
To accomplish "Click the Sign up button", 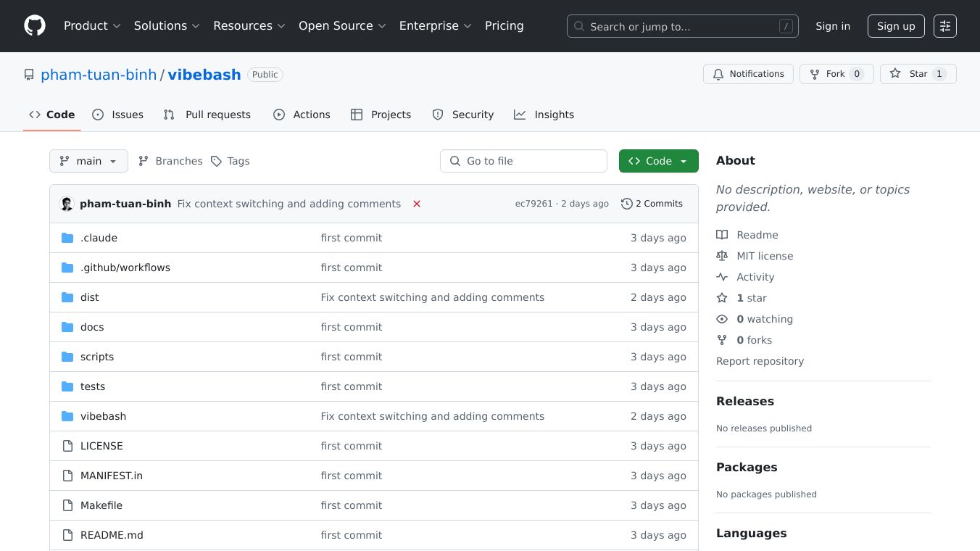I will pos(895,26).
